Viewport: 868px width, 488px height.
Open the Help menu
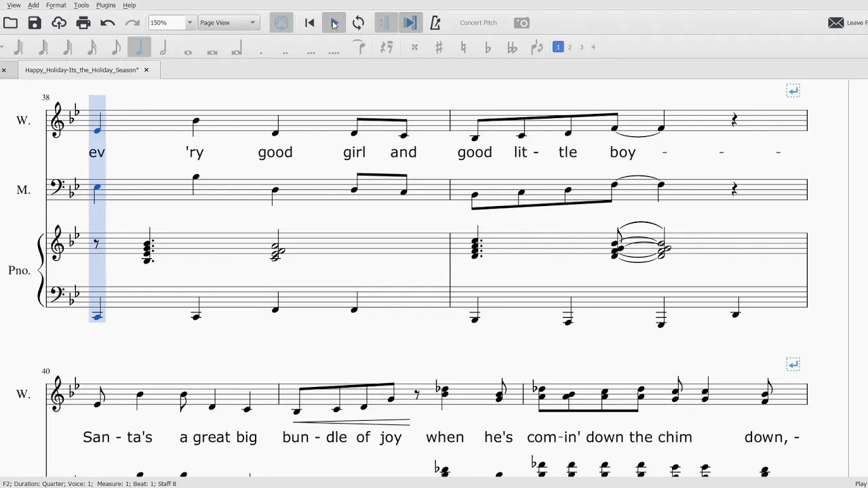[x=129, y=5]
